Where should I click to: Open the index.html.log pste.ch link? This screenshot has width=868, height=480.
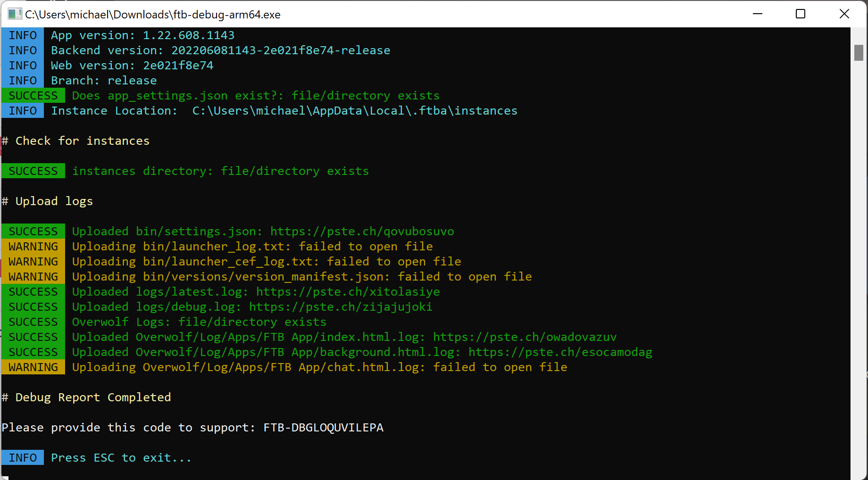(525, 337)
